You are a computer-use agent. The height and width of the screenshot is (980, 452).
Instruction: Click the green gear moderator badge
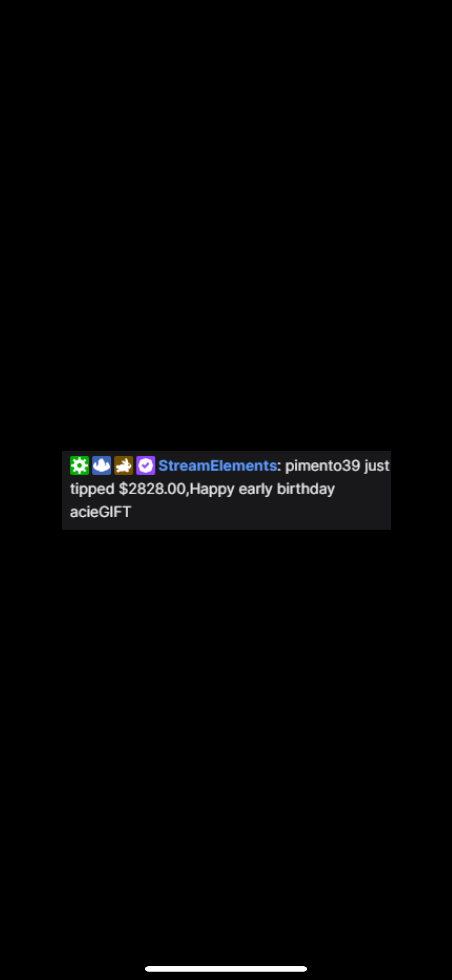pyautogui.click(x=79, y=465)
